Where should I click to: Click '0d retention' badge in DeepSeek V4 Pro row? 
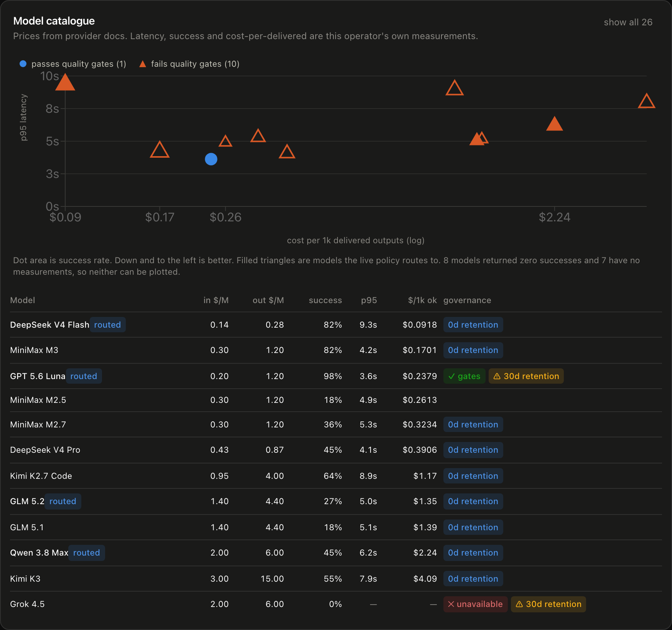point(473,450)
